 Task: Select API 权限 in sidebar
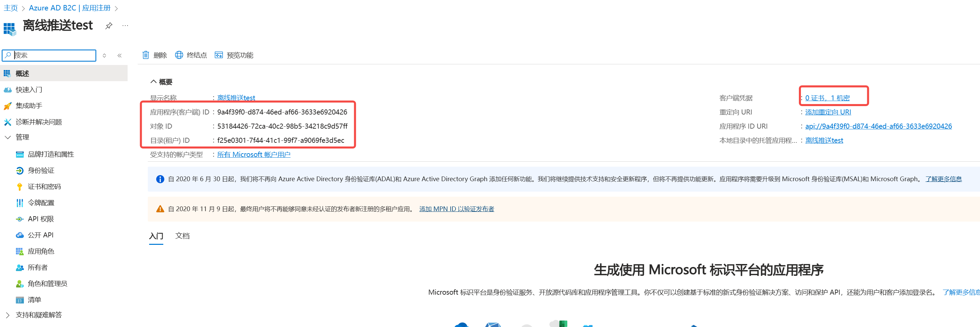(x=41, y=219)
